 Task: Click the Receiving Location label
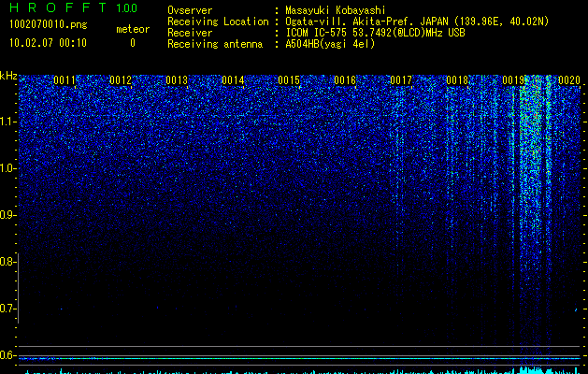pos(218,22)
